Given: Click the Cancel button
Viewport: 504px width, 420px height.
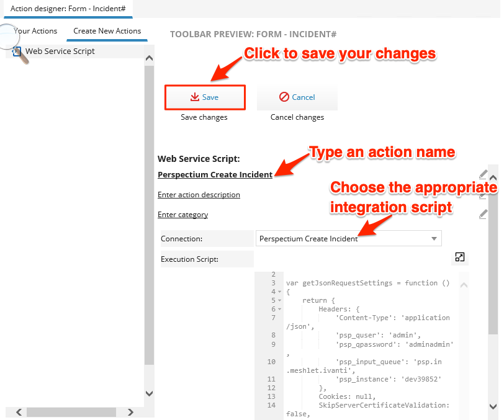Looking at the screenshot, I should (x=297, y=97).
